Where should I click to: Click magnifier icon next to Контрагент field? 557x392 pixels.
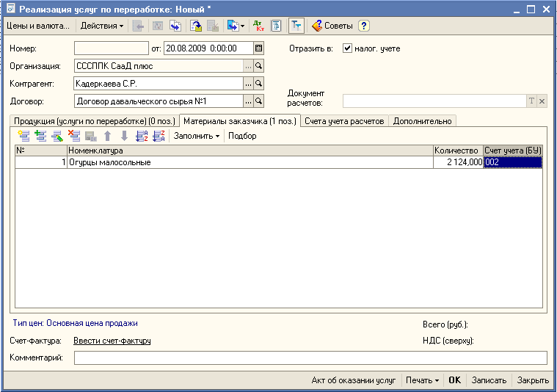pos(258,84)
